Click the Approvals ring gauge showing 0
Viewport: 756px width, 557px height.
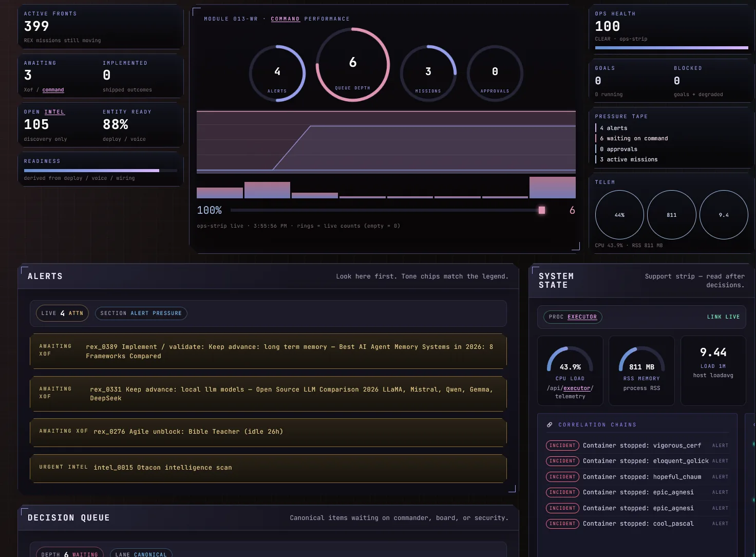[x=495, y=73]
